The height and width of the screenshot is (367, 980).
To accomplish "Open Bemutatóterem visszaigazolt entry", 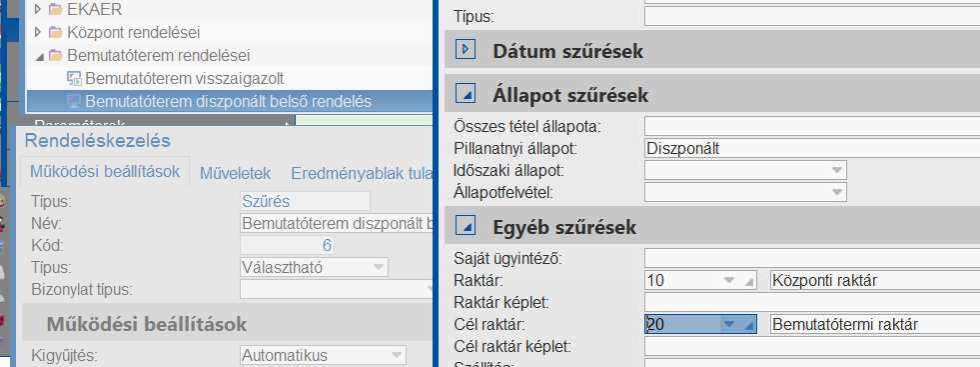I will click(x=185, y=79).
